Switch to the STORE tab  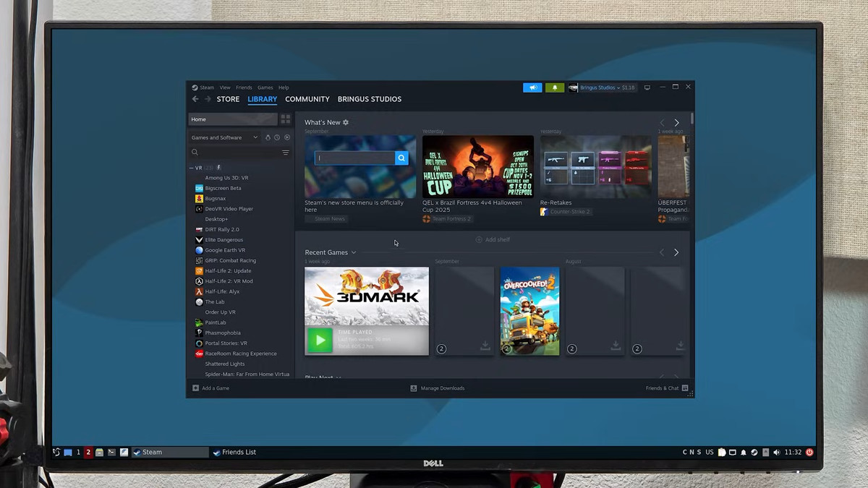(x=228, y=99)
